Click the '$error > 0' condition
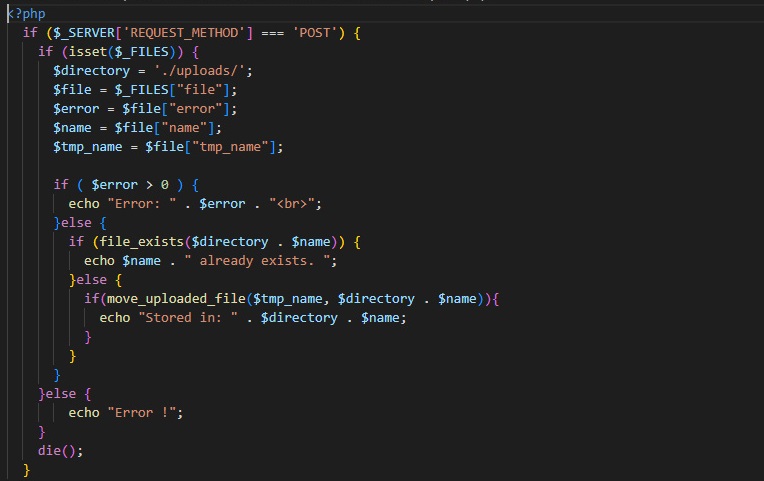Screen dimensions: 764x481 pyautogui.click(x=130, y=185)
